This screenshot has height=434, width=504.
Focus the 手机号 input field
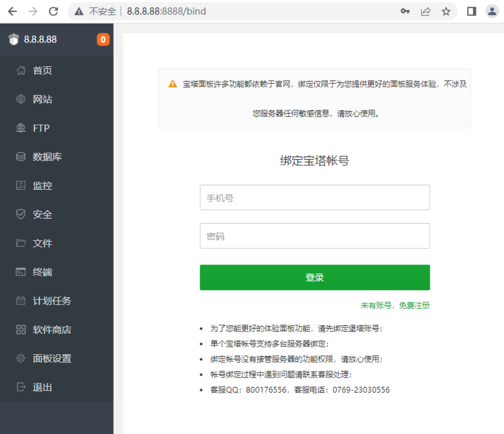pos(315,198)
